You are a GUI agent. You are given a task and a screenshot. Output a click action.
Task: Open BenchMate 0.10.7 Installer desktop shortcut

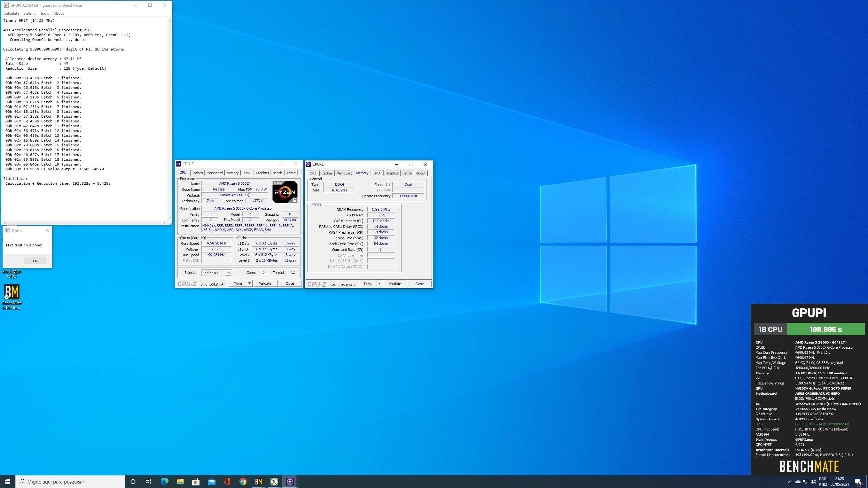click(12, 296)
